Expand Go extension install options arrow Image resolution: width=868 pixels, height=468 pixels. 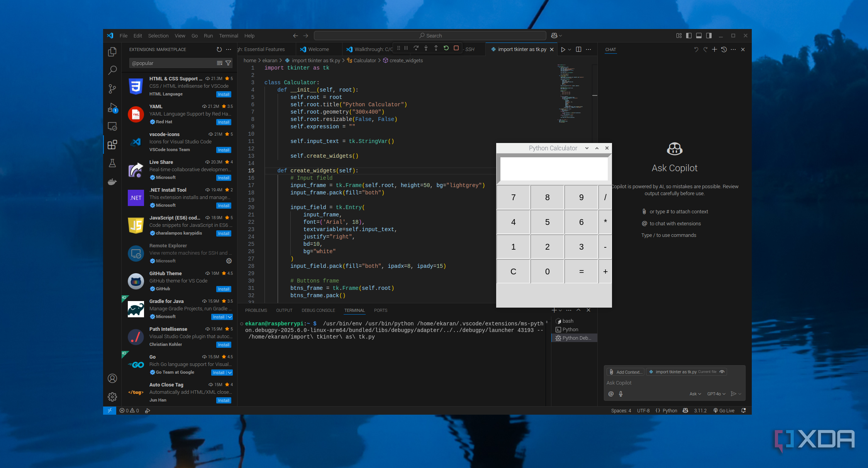[x=230, y=373]
